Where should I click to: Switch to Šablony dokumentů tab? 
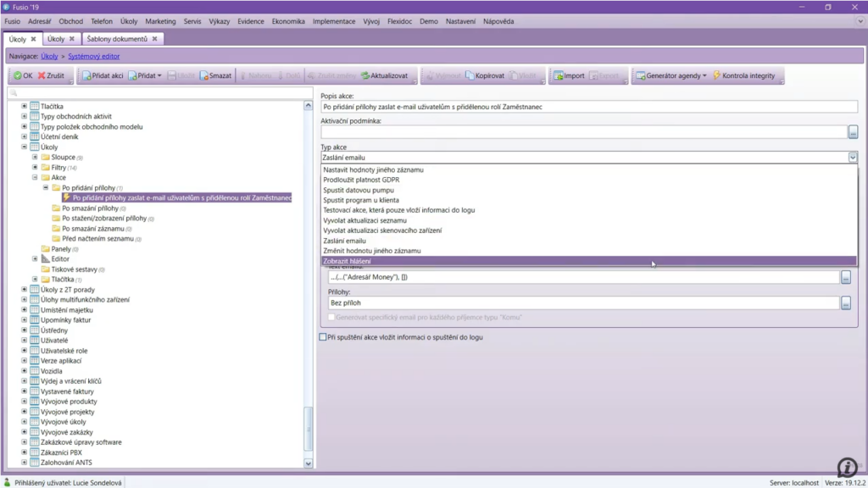(x=117, y=39)
